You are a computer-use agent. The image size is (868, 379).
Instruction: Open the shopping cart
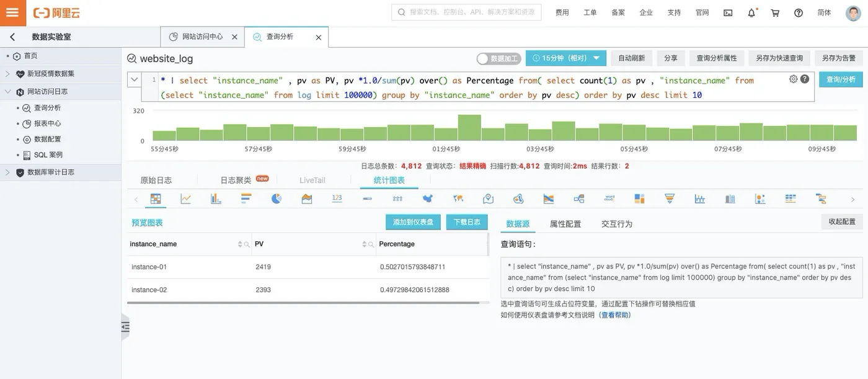775,12
